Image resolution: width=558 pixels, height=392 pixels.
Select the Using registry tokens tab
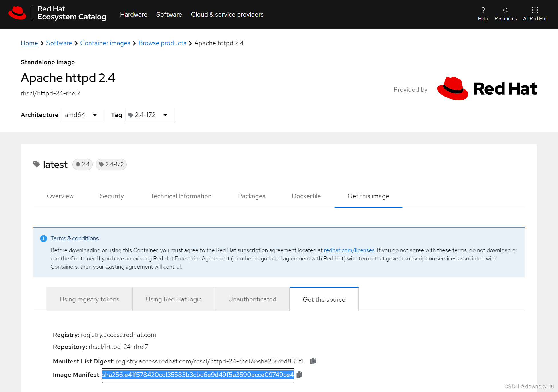coord(89,299)
